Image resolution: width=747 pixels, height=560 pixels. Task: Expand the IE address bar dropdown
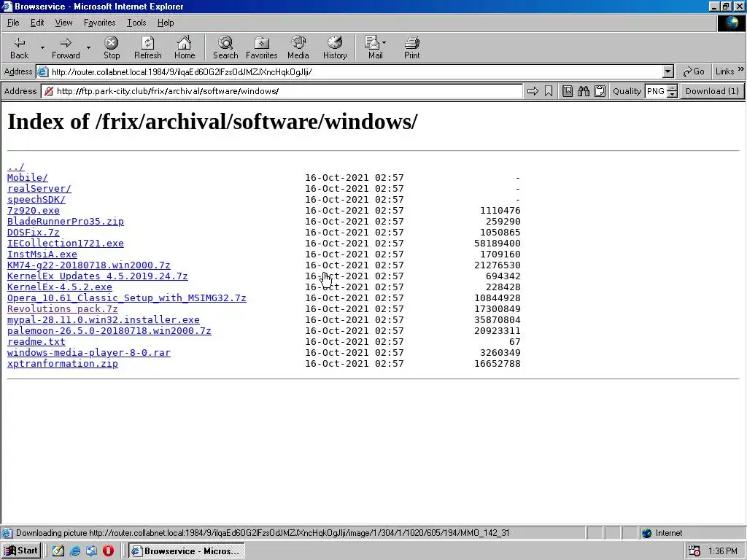668,71
